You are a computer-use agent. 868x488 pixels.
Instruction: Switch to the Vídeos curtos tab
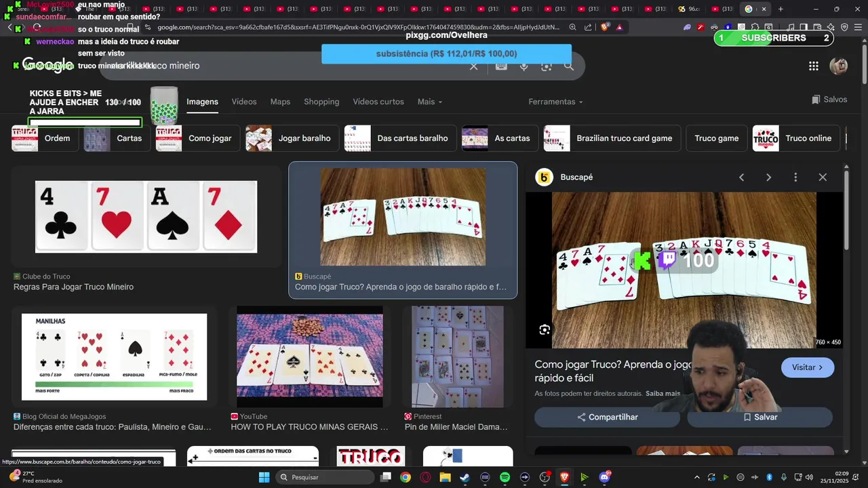[378, 102]
